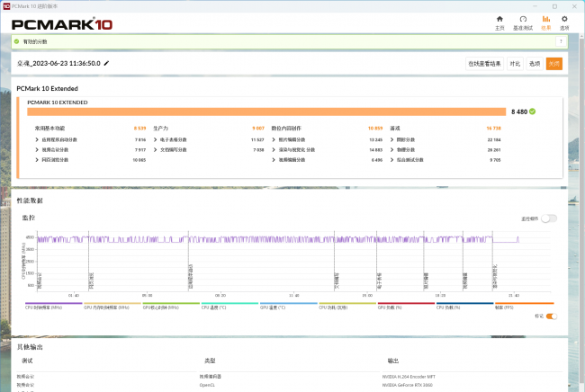
Task: Expand the 综合测试分数 row
Action: [391, 160]
